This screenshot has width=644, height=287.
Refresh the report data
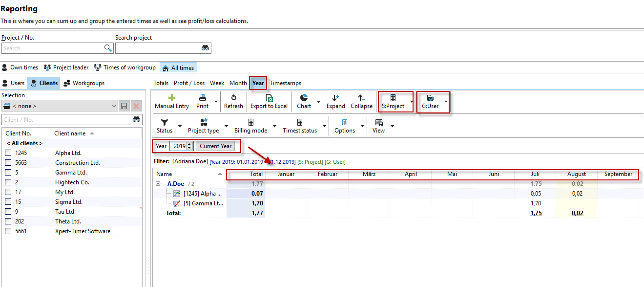point(233,102)
